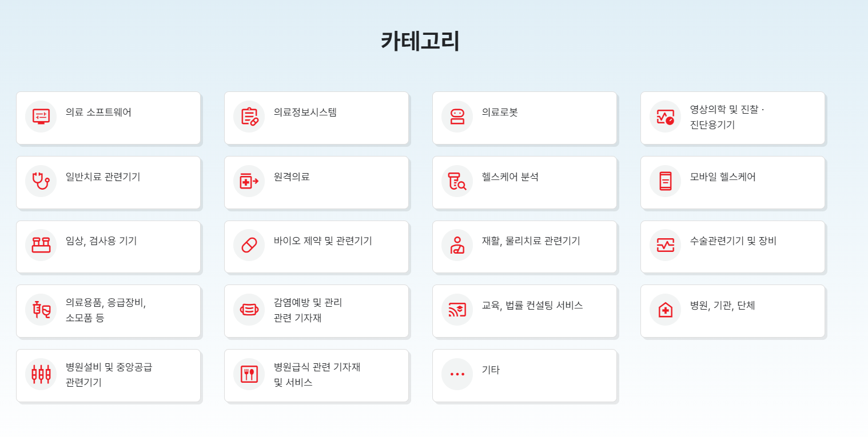The width and height of the screenshot is (868, 437).
Task: Click the robot icon for 의료로봇
Action: click(x=457, y=117)
